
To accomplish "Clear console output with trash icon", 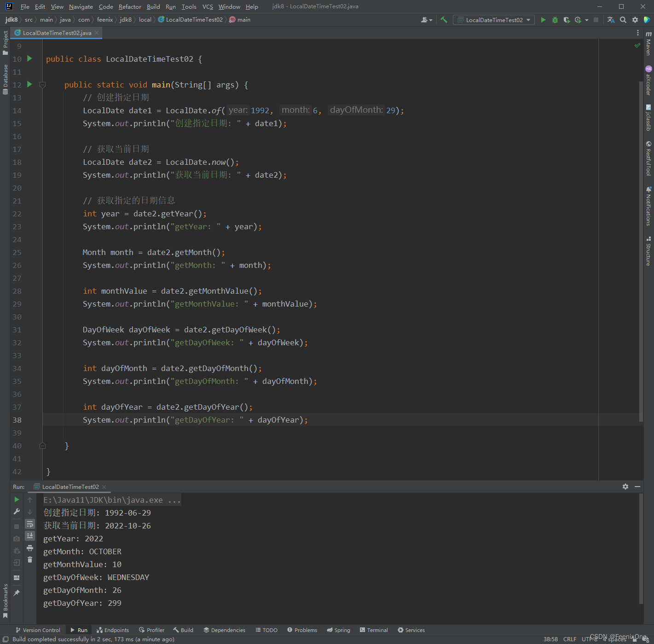I will pos(30,560).
